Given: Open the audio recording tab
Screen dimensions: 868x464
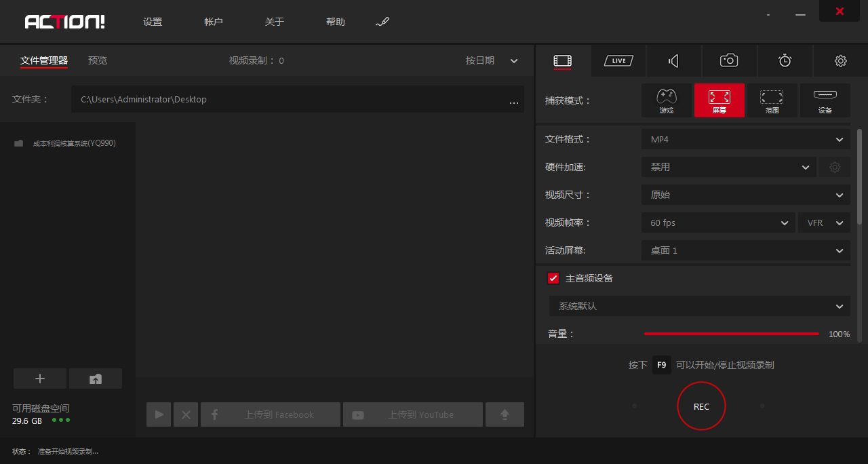Looking at the screenshot, I should (x=673, y=61).
